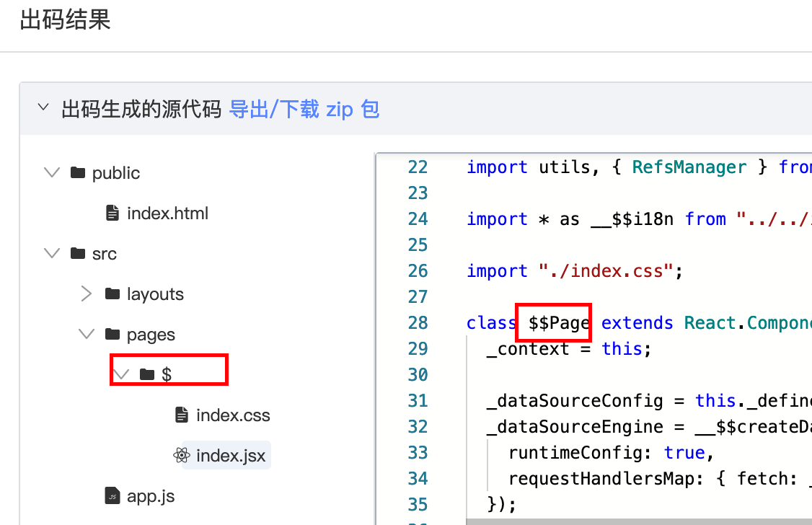812x525 pixels.
Task: Click the $ folder icon
Action: [147, 374]
